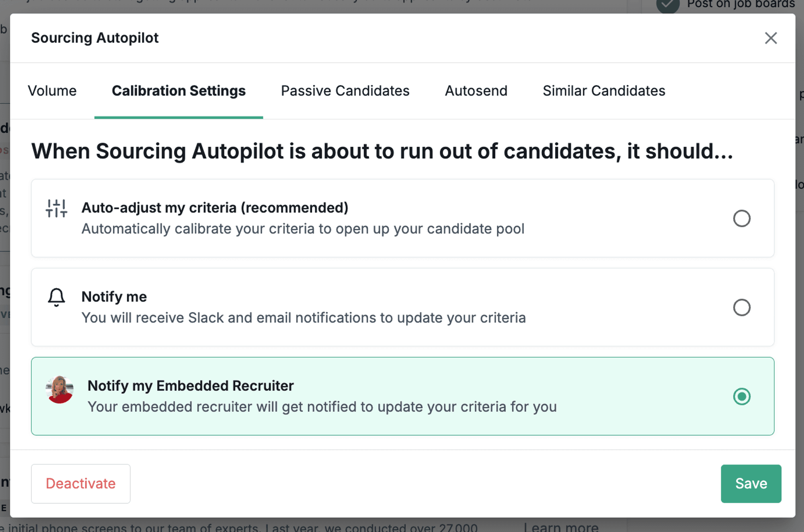Go to the Passive Candidates tab
Viewport: 804px width, 532px height.
[345, 91]
